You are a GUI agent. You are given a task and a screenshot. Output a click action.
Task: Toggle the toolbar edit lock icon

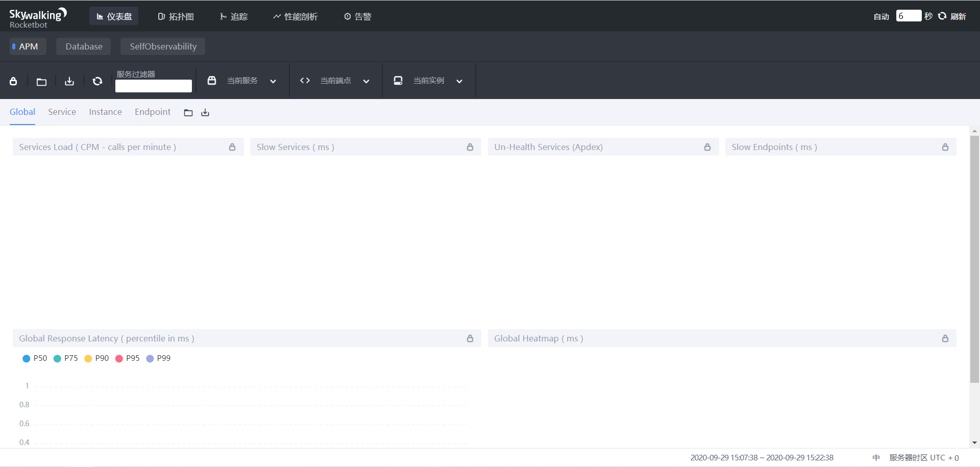(x=13, y=81)
